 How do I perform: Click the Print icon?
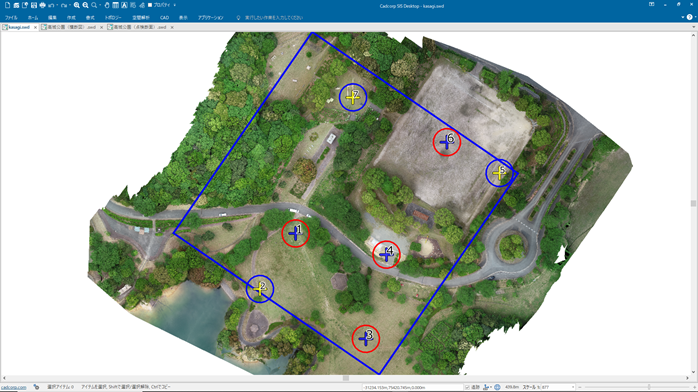pos(42,5)
